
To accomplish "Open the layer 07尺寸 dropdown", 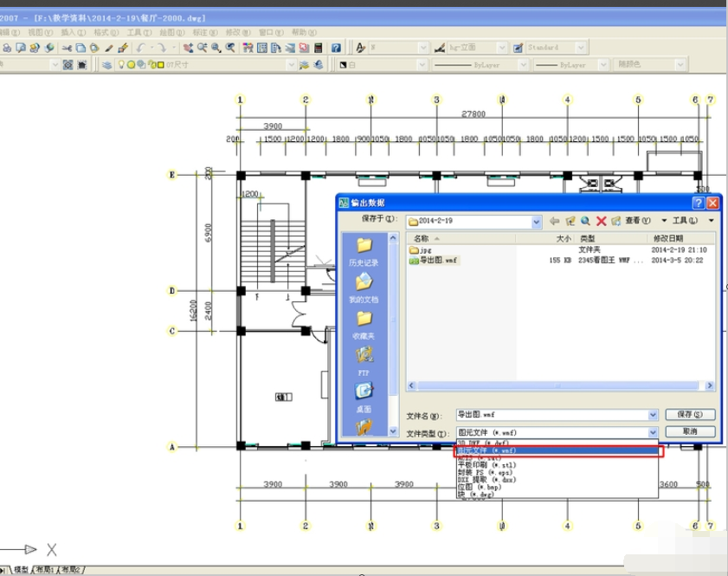I will pos(291,65).
